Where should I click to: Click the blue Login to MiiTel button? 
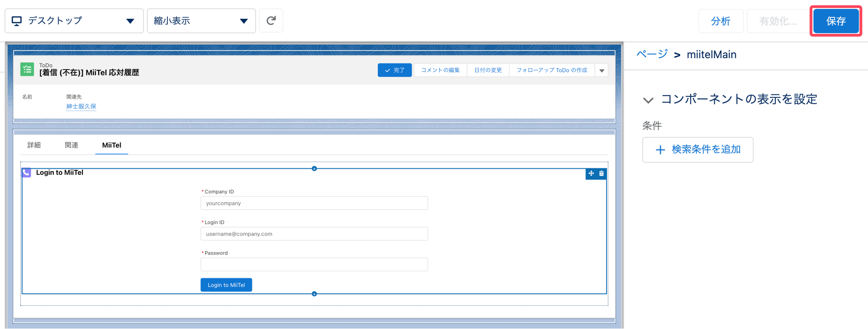click(x=226, y=285)
